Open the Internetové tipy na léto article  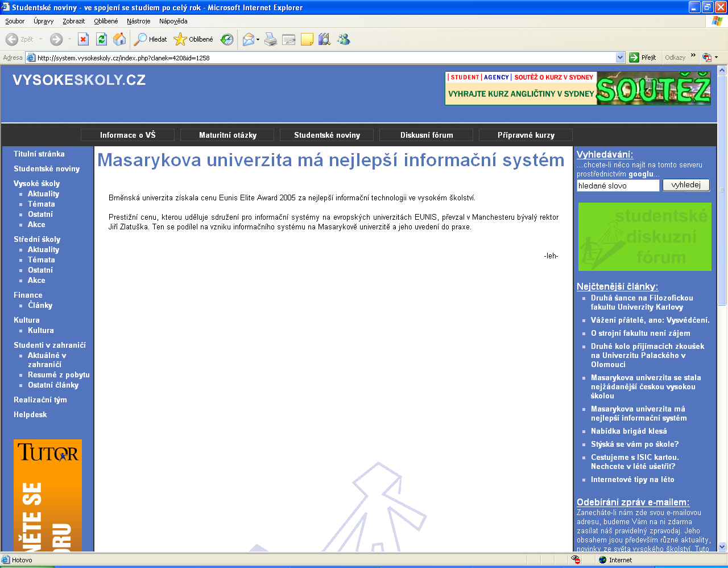click(x=632, y=479)
